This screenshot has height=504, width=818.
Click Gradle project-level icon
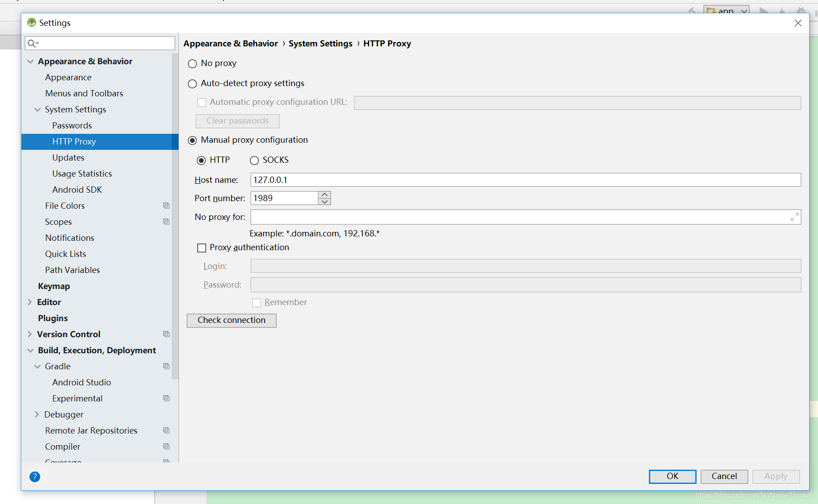166,366
